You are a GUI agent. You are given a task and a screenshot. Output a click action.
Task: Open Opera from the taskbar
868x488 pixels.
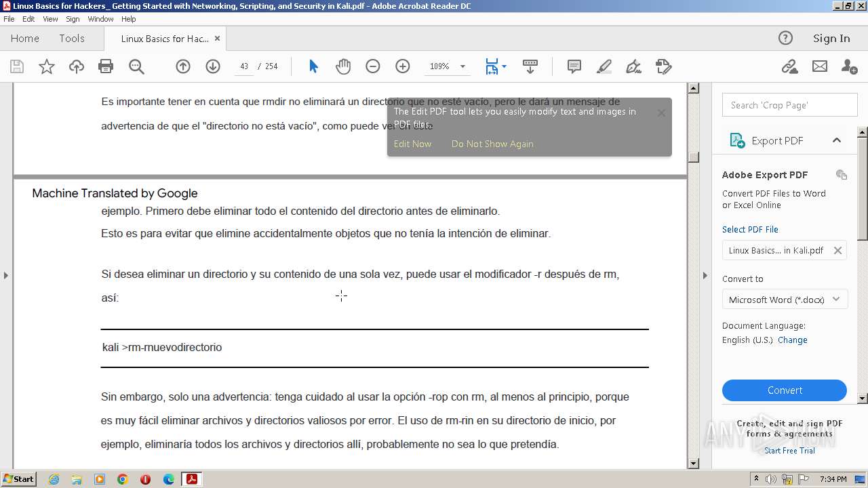(x=145, y=479)
